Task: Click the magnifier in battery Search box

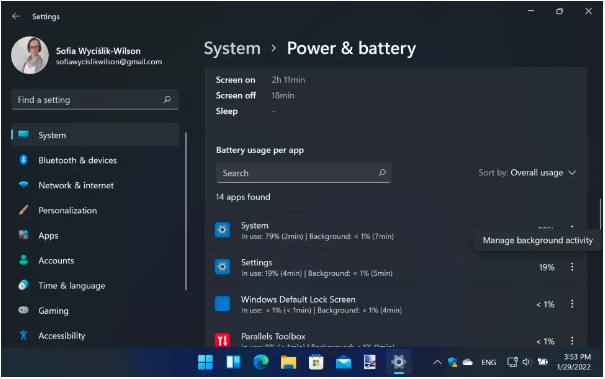Action: [x=382, y=173]
